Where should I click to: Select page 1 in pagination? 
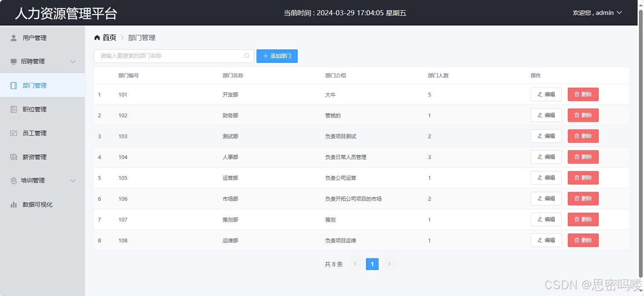[372, 264]
